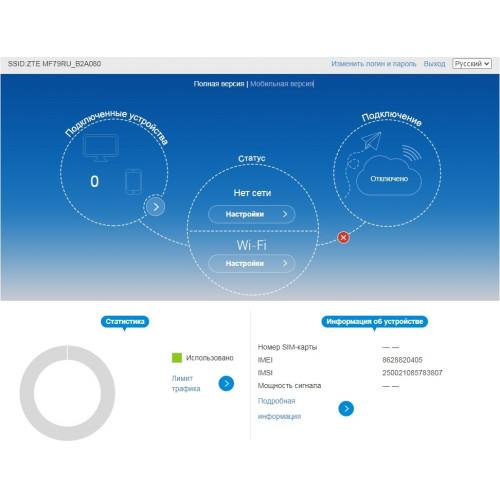Switch to Мобильная версия
This screenshot has height=500, width=500.
[282, 84]
